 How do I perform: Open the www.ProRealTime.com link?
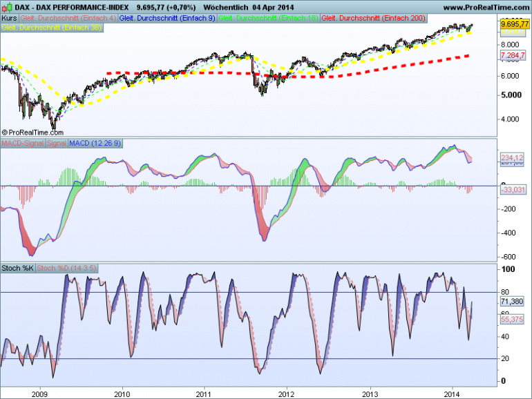486,7
